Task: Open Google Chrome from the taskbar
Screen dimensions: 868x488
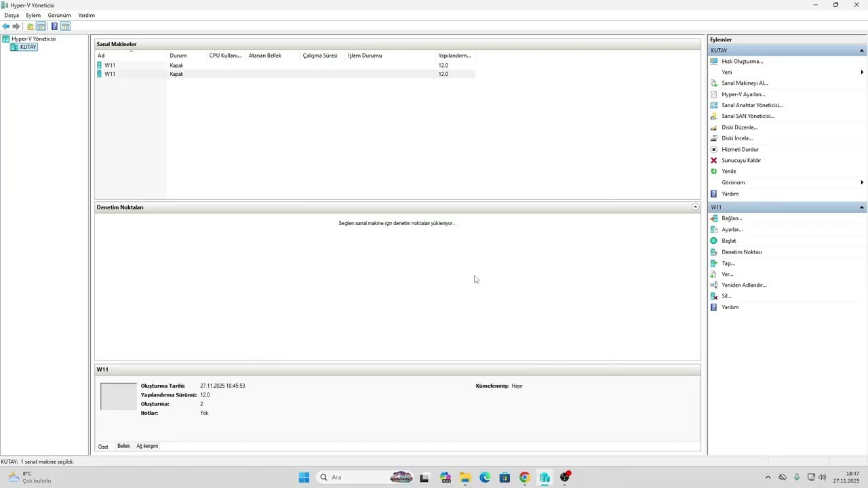Action: tap(524, 478)
